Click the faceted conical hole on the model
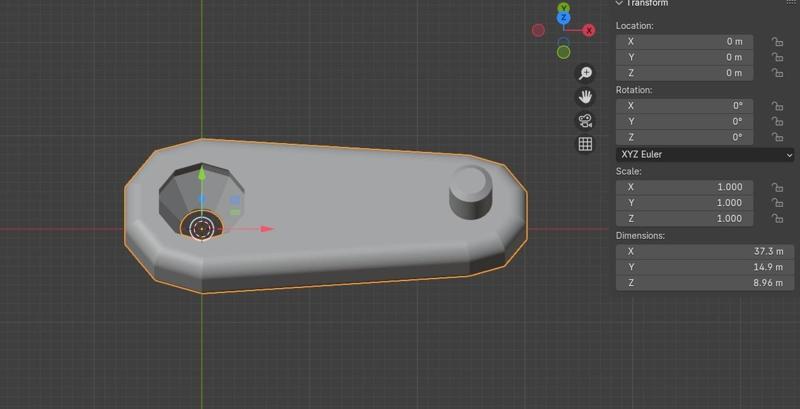 tap(202, 200)
